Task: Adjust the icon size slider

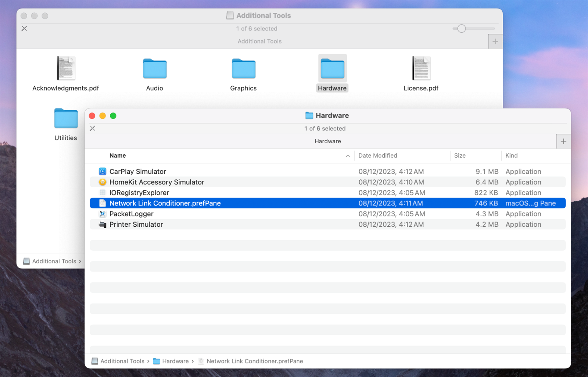Action: pos(462,29)
